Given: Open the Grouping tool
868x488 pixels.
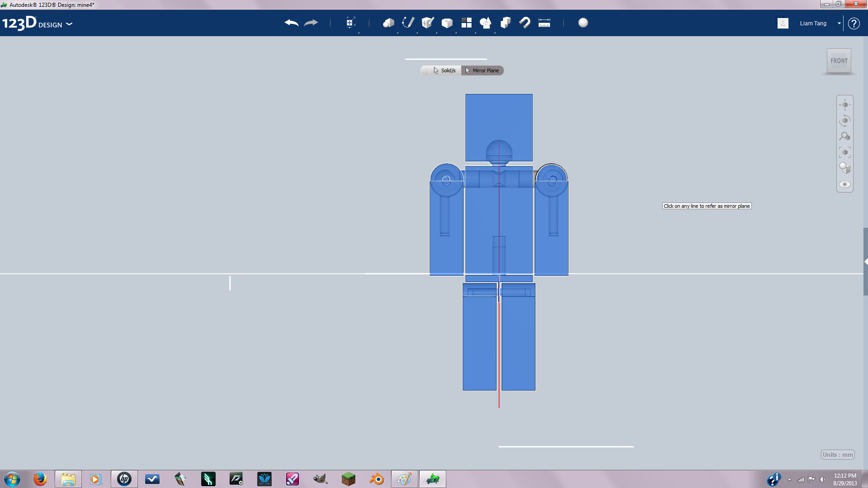Looking at the screenshot, I should (486, 23).
